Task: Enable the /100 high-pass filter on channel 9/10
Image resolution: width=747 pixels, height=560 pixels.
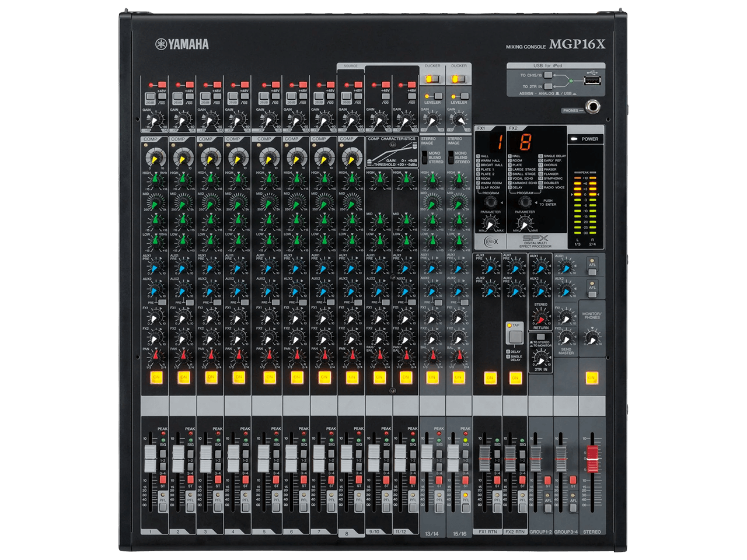Action: click(385, 96)
